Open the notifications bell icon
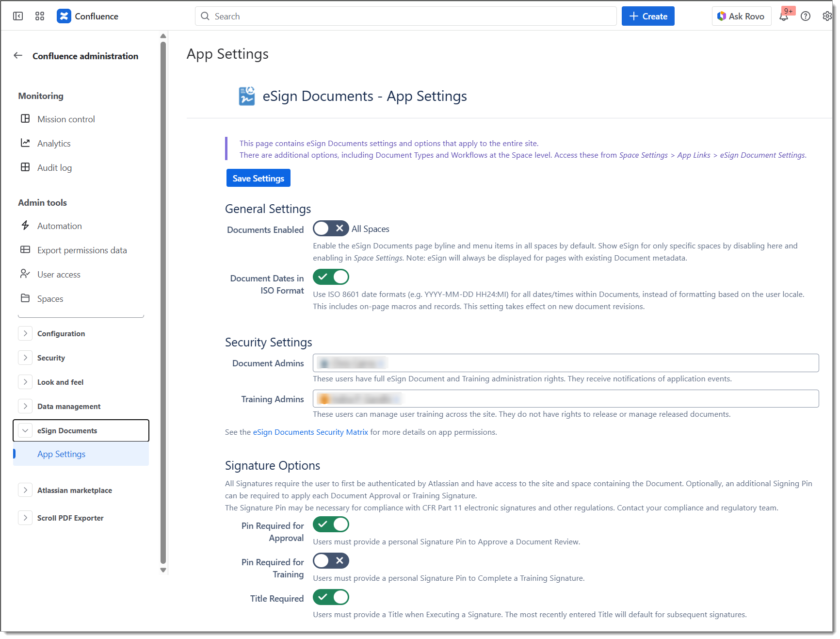The image size is (840, 639). (x=783, y=16)
